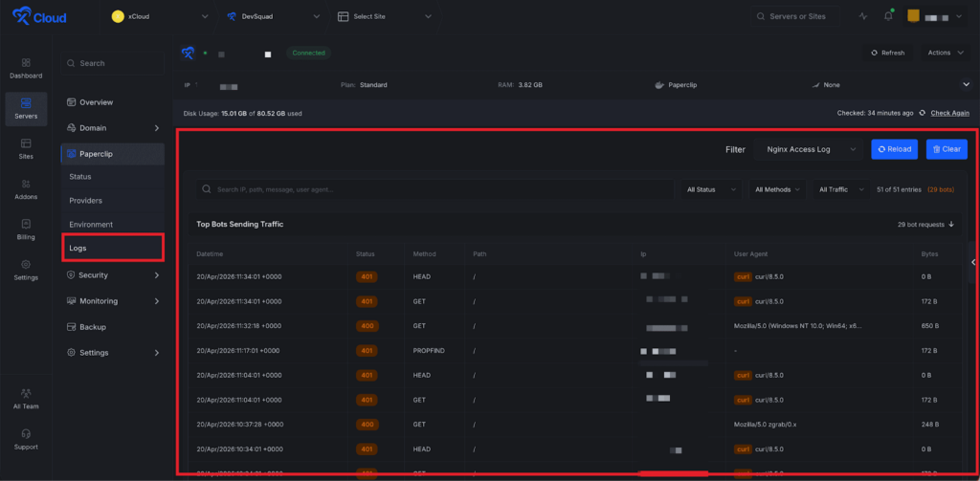Open the Environment submenu item
980x481 pixels.
[x=113, y=225]
